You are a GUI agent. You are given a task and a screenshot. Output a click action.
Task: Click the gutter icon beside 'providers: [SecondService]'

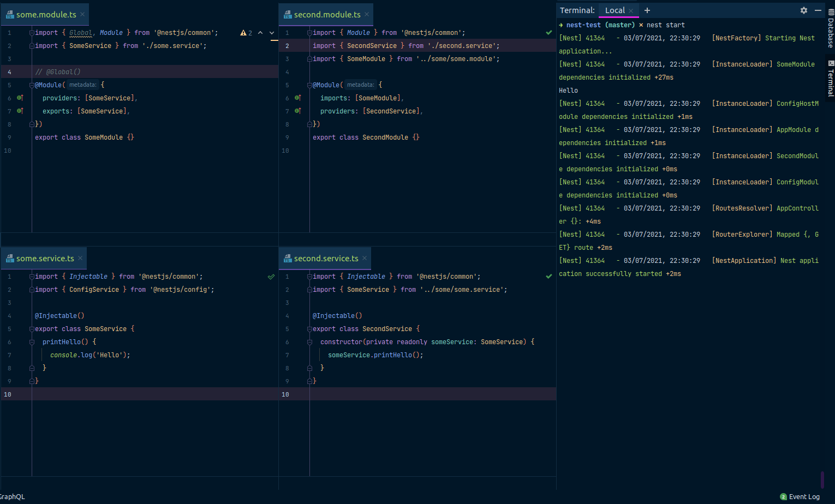click(x=298, y=111)
